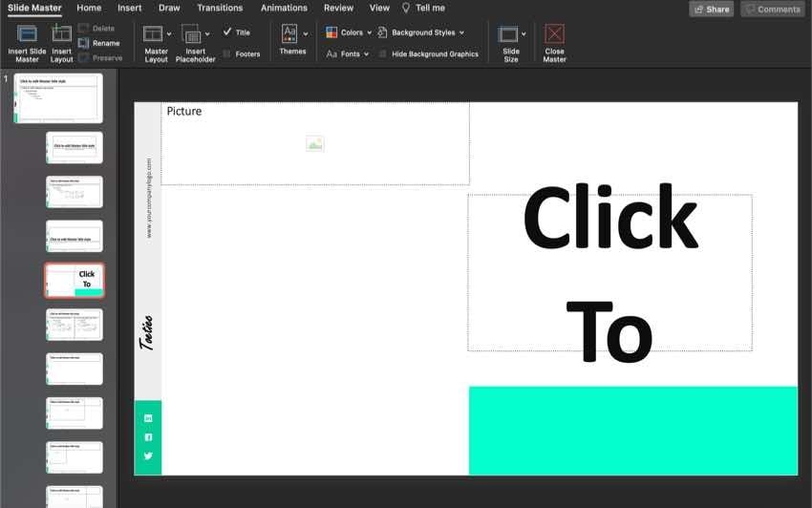Click the Close Master icon
The image size is (812, 508).
(x=554, y=34)
